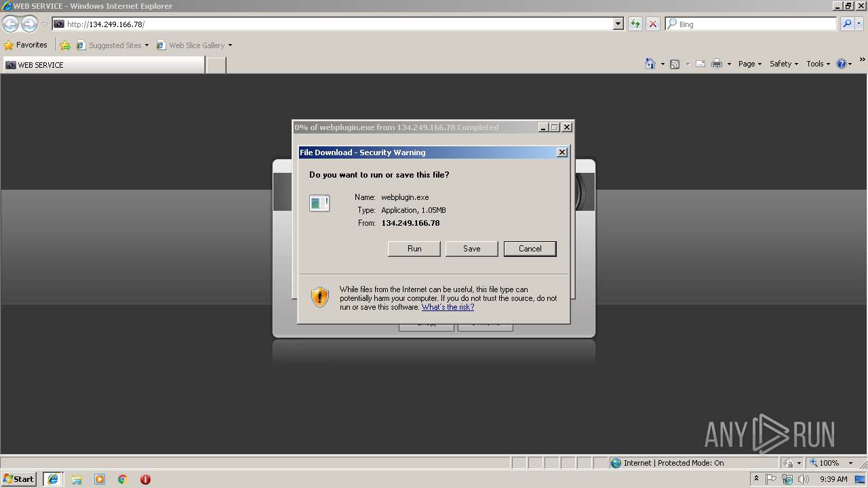
Task: Click the Internet zone globe icon
Action: point(616,463)
